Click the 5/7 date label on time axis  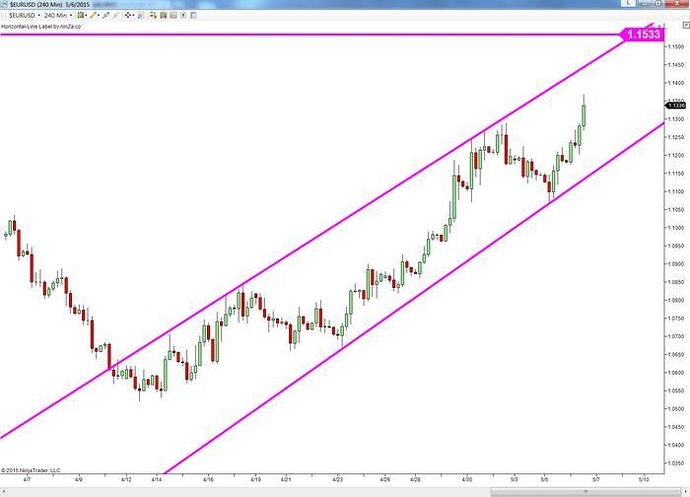pos(596,479)
